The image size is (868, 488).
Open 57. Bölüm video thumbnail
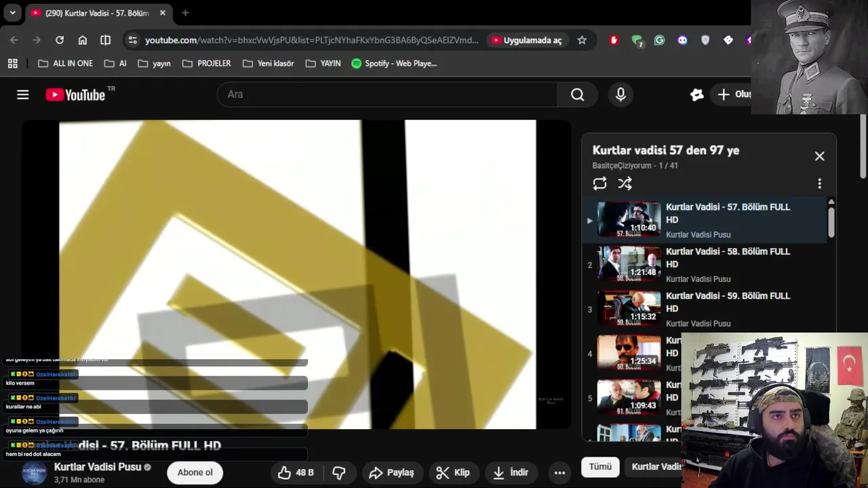point(629,220)
